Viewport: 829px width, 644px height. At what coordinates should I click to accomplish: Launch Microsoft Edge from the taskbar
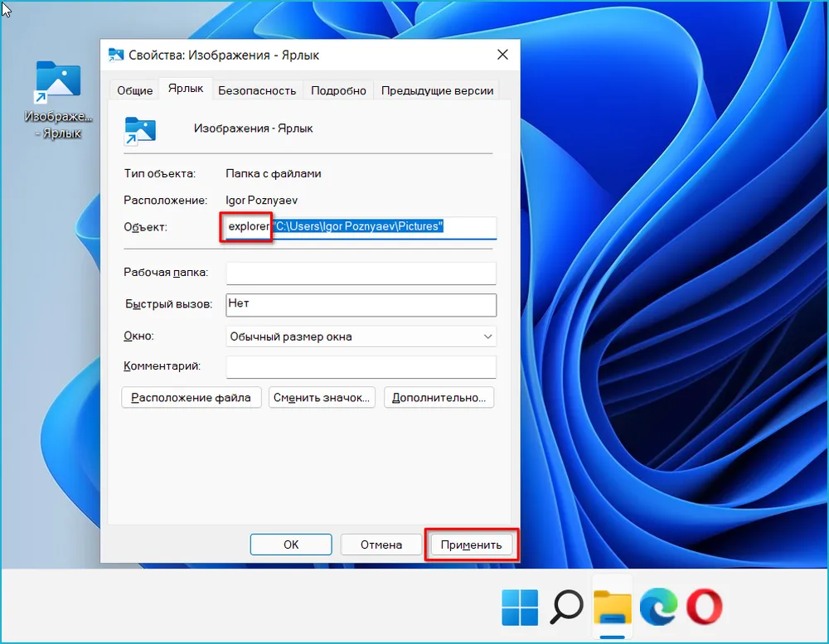(658, 608)
